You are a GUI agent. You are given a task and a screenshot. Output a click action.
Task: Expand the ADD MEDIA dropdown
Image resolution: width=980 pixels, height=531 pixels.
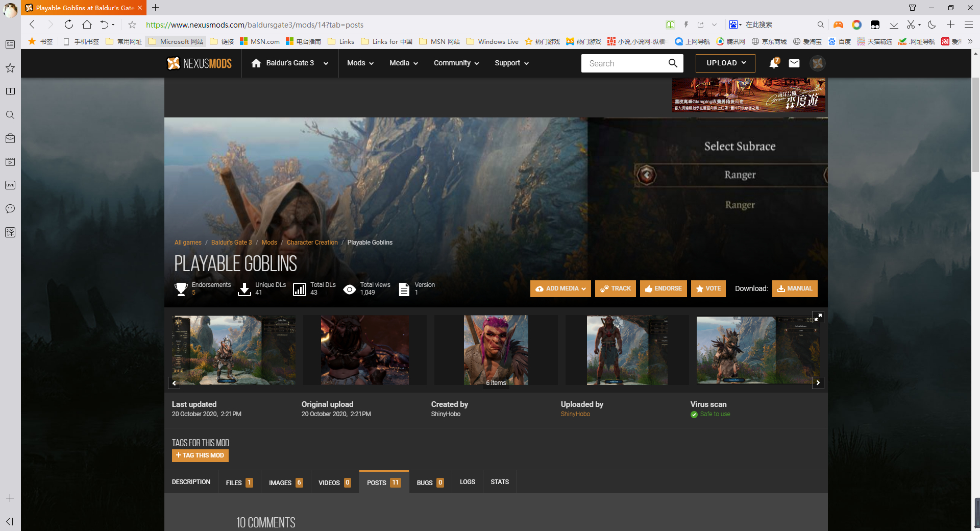(x=560, y=288)
